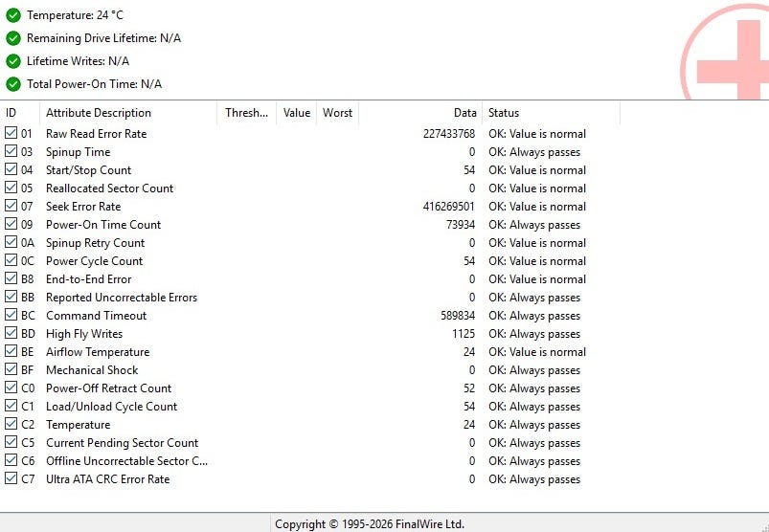Click the data value 73934
The height and width of the screenshot is (532, 769).
click(461, 224)
